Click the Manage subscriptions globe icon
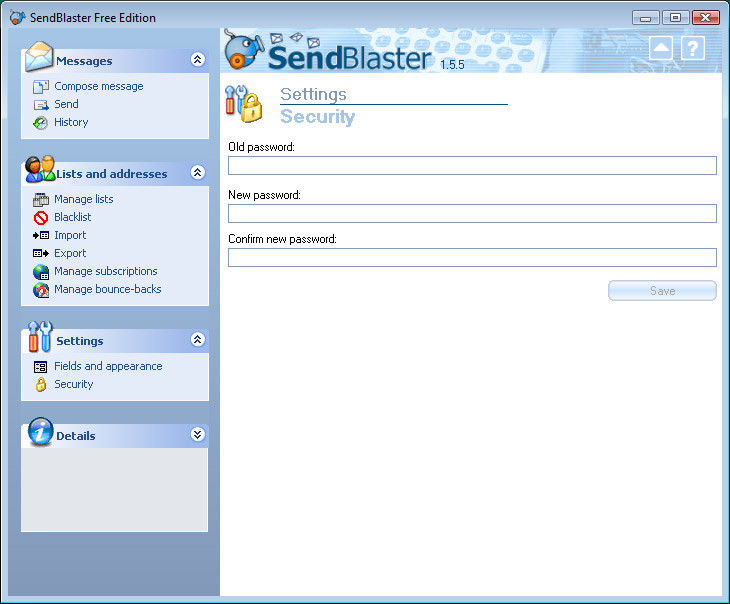 click(41, 272)
